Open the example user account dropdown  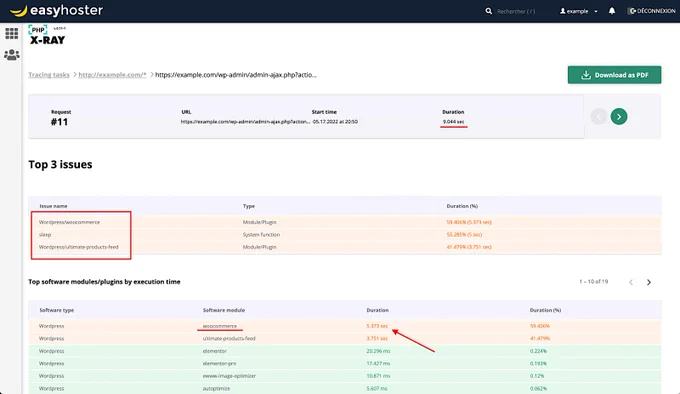[579, 11]
